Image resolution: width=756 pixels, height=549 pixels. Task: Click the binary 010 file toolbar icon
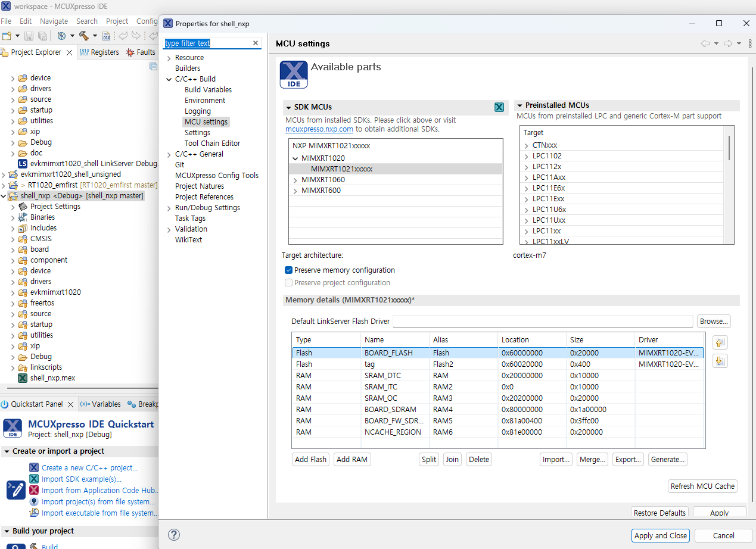tap(107, 36)
